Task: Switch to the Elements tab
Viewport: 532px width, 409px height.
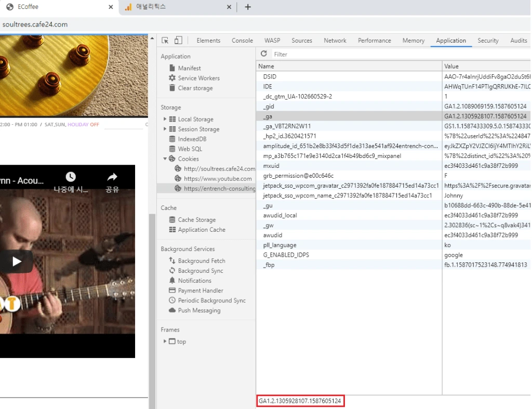Action: pyautogui.click(x=208, y=41)
